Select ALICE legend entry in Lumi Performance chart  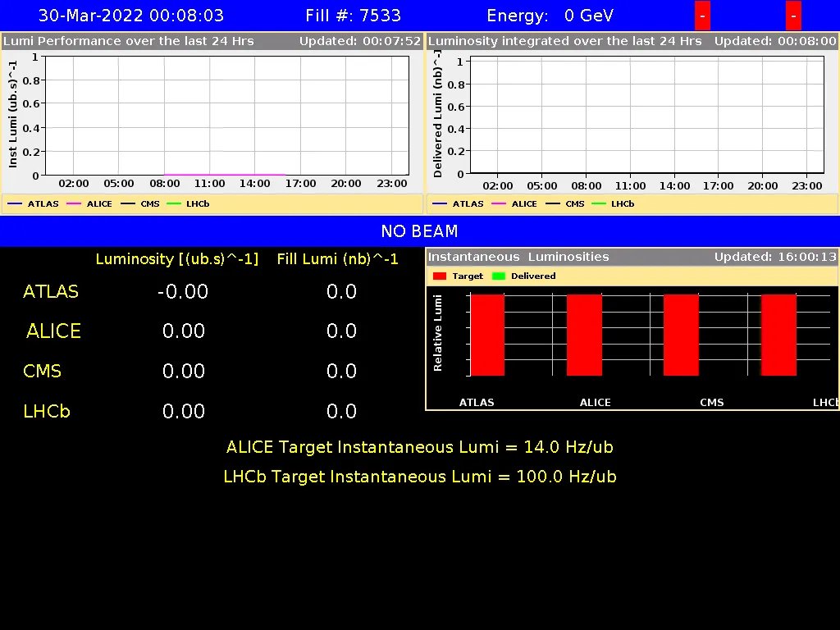pos(90,203)
